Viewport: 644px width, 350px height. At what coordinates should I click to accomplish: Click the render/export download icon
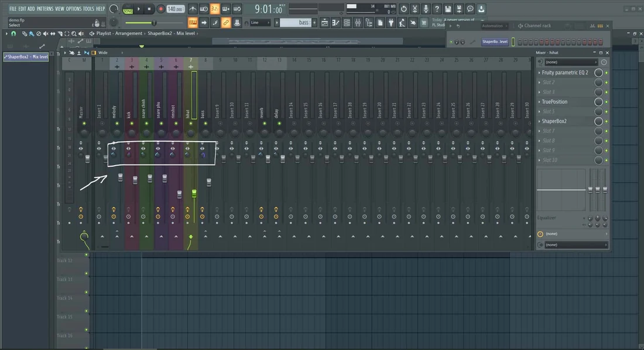481,9
